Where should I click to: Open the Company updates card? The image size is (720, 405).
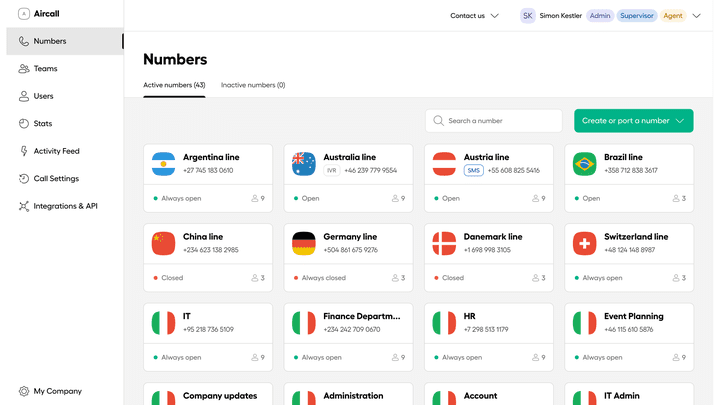click(208, 394)
